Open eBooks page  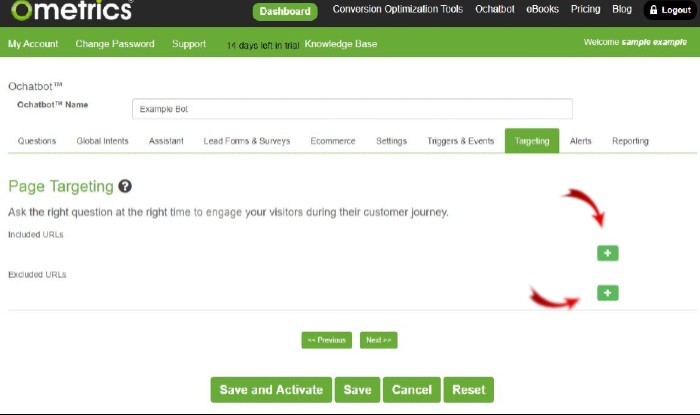tap(542, 9)
